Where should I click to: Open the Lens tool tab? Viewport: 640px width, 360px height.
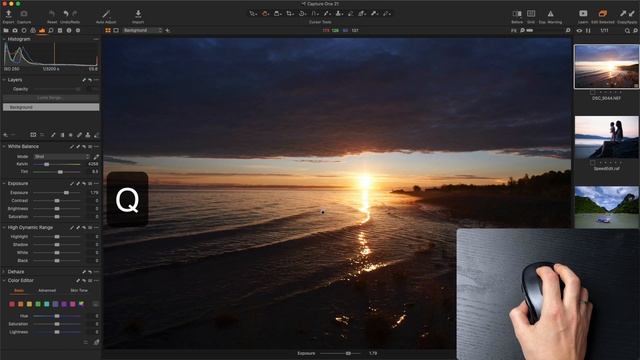pyautogui.click(x=24, y=31)
